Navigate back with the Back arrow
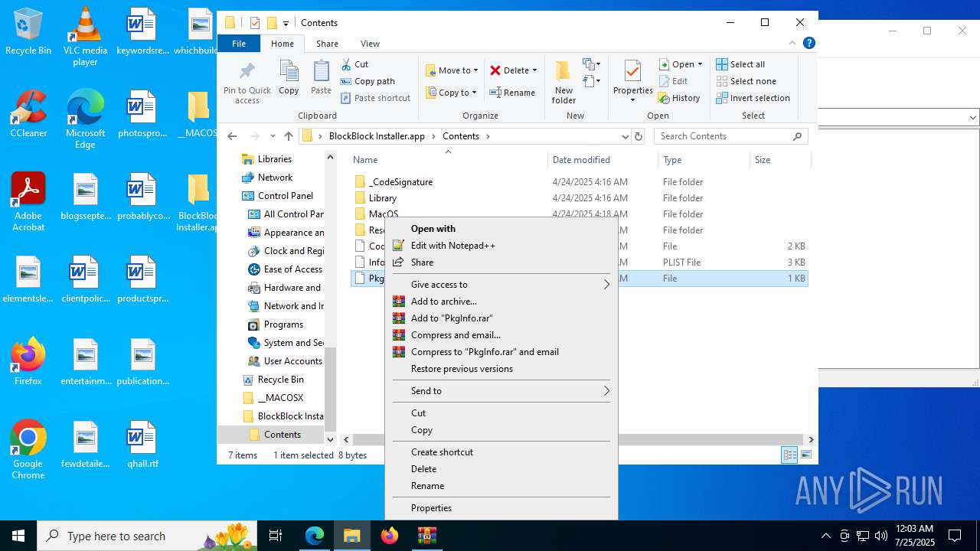The height and width of the screenshot is (551, 980). (x=233, y=136)
